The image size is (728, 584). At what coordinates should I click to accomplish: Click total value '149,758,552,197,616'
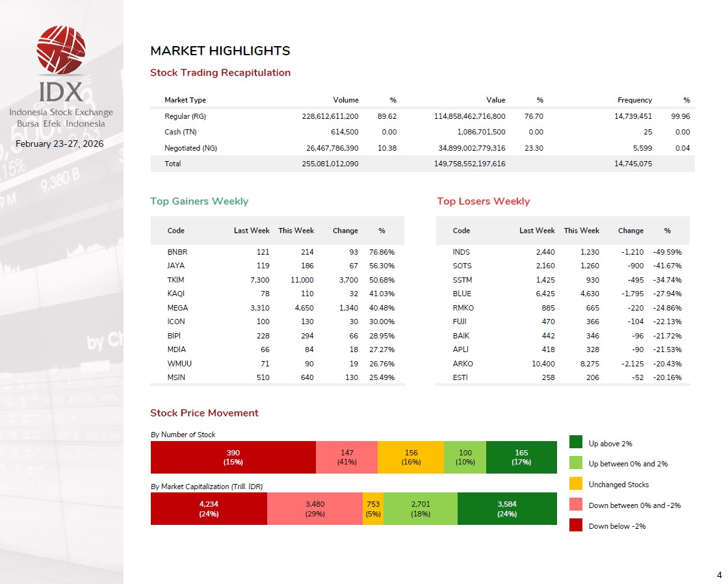coord(470,164)
